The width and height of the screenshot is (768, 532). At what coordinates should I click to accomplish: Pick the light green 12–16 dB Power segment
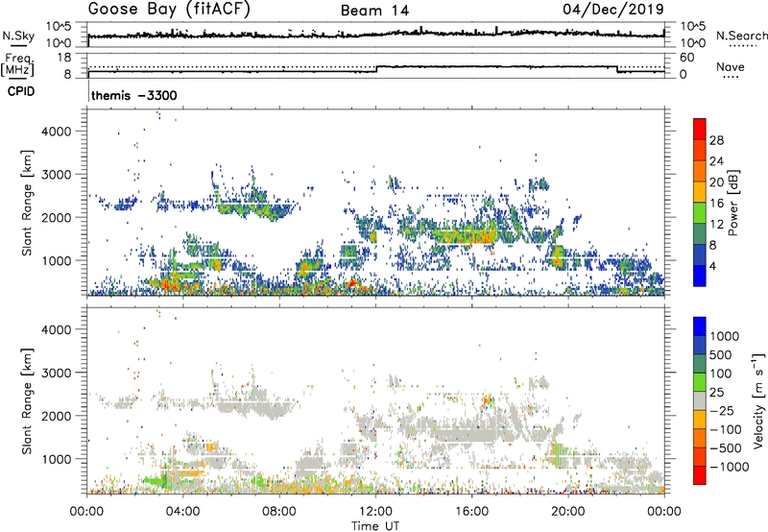pyautogui.click(x=700, y=212)
